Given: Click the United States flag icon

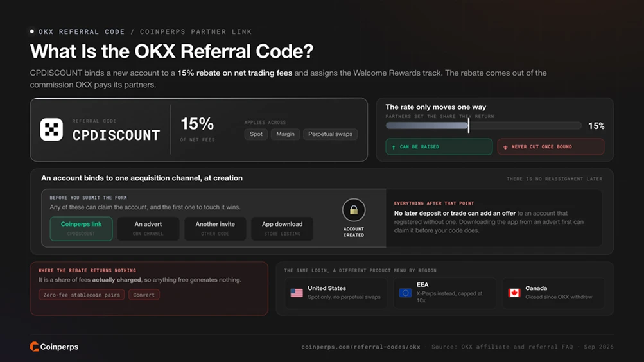Looking at the screenshot, I should (297, 293).
